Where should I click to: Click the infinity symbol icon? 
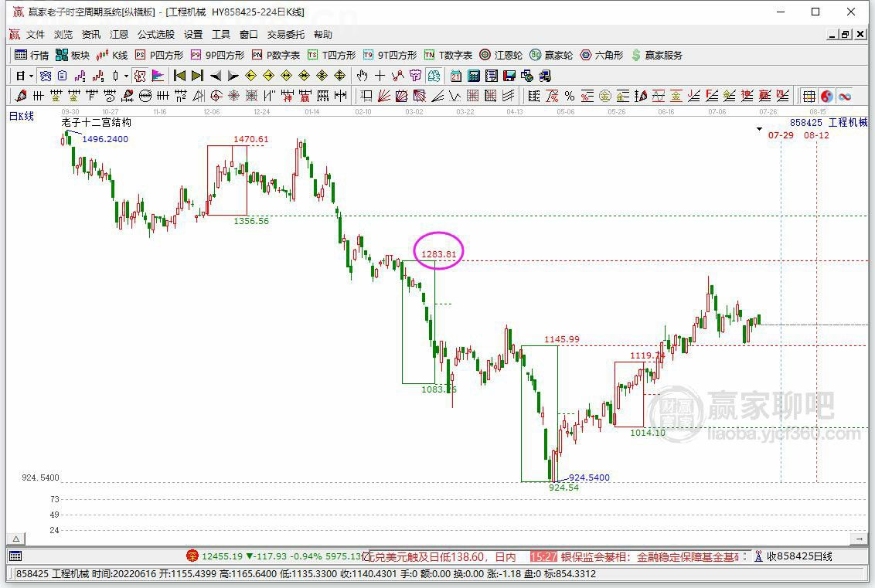point(845,96)
